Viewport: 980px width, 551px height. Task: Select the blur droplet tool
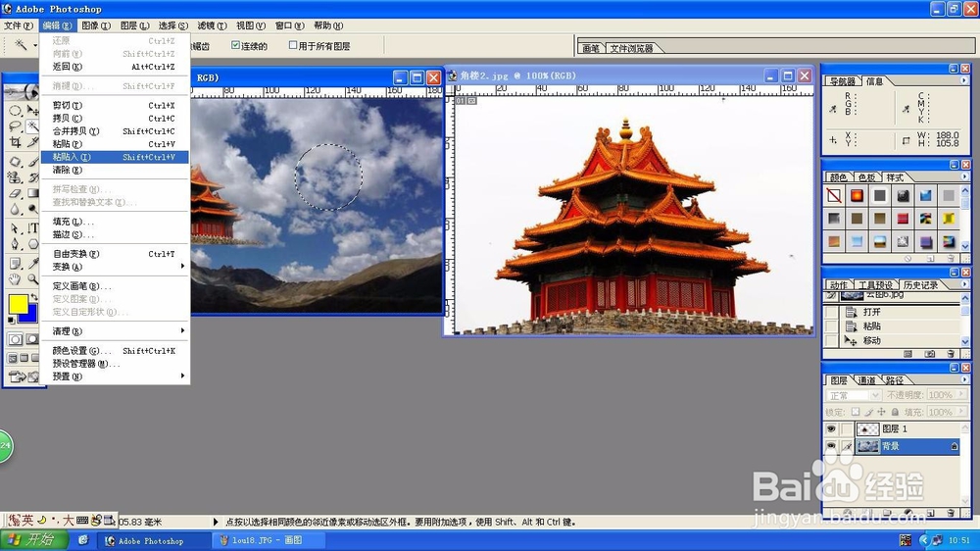point(15,210)
